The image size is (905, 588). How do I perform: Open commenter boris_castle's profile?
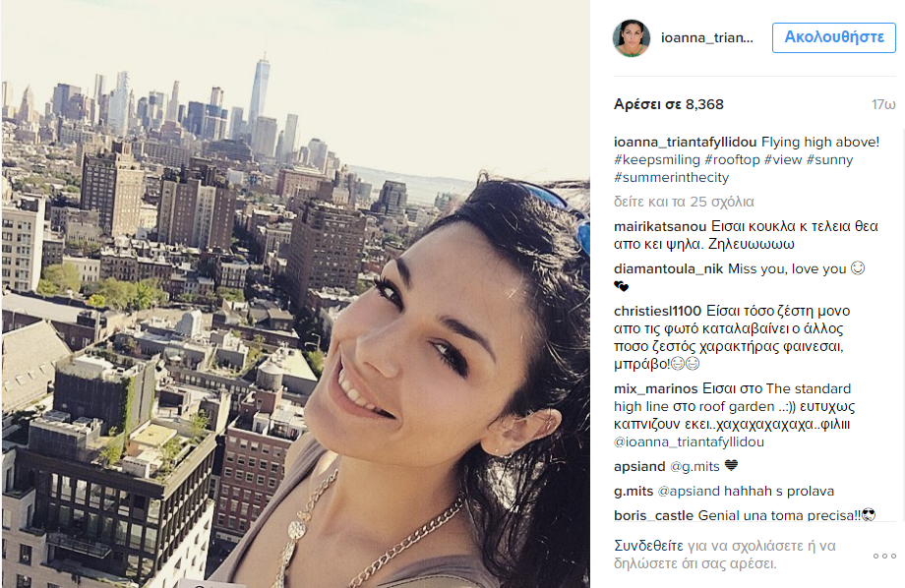pyautogui.click(x=653, y=515)
